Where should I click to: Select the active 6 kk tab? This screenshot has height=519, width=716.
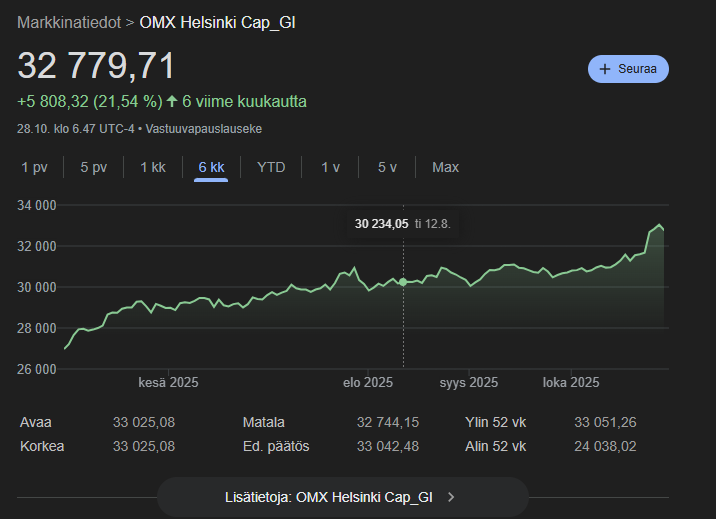pyautogui.click(x=211, y=167)
